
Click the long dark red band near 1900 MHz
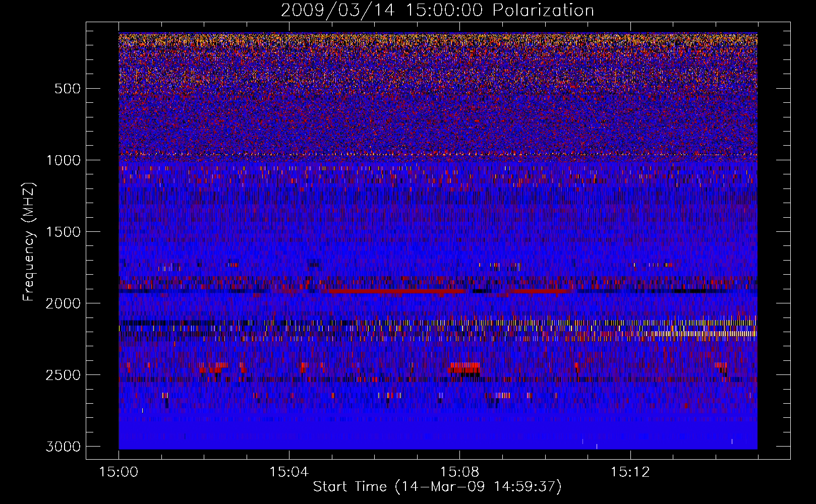click(396, 291)
